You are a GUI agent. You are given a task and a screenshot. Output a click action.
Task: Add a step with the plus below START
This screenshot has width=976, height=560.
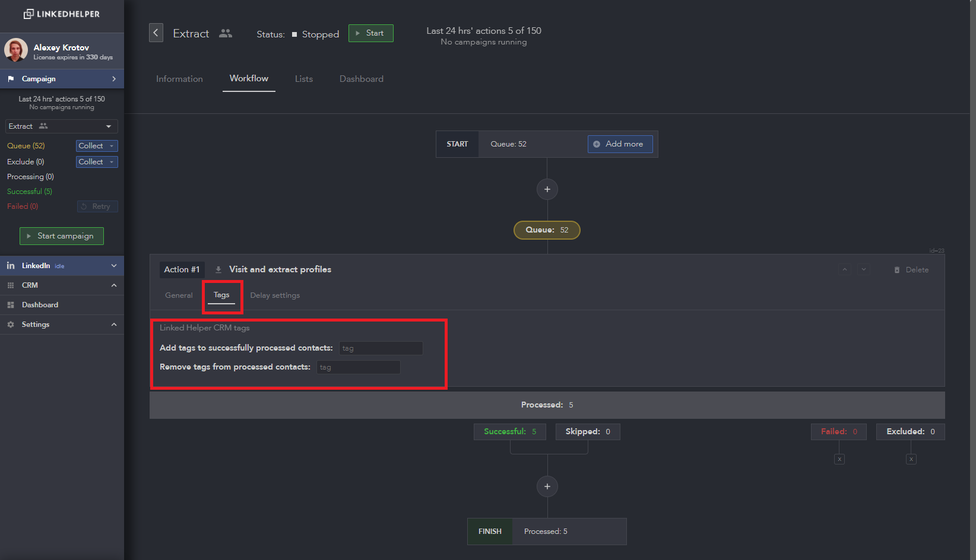point(547,189)
